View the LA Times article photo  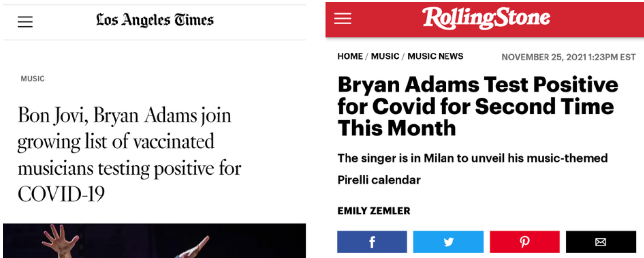154,241
